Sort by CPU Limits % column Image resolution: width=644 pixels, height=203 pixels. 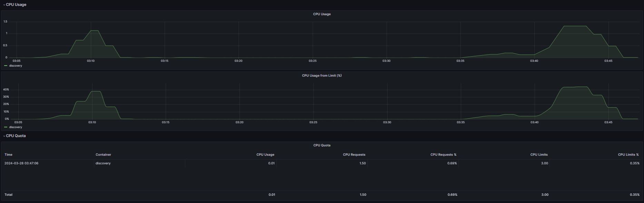[x=628, y=155]
